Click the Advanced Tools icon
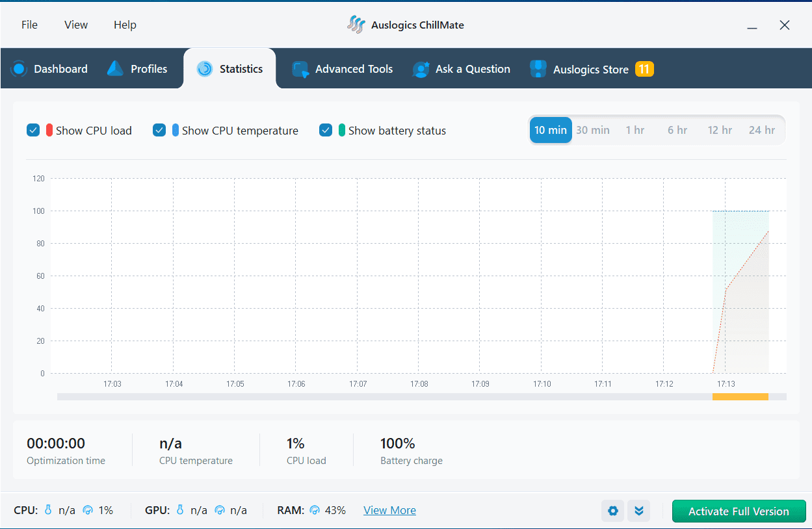This screenshot has height=529, width=812. point(300,69)
